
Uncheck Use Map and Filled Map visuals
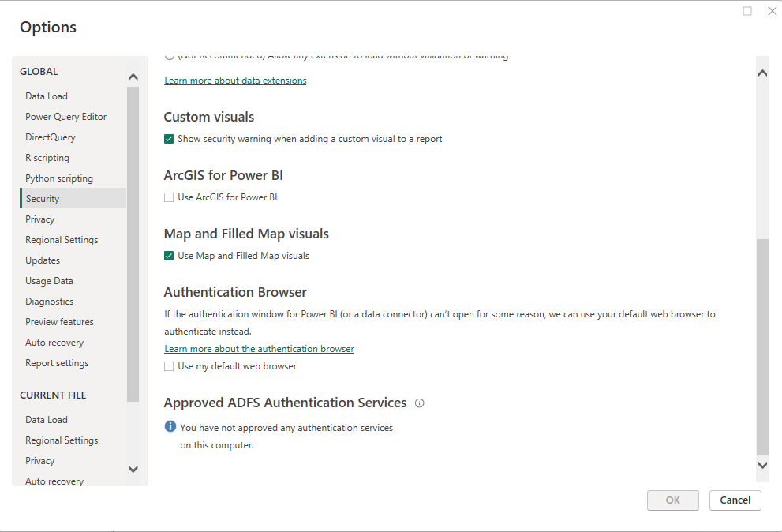(x=169, y=256)
